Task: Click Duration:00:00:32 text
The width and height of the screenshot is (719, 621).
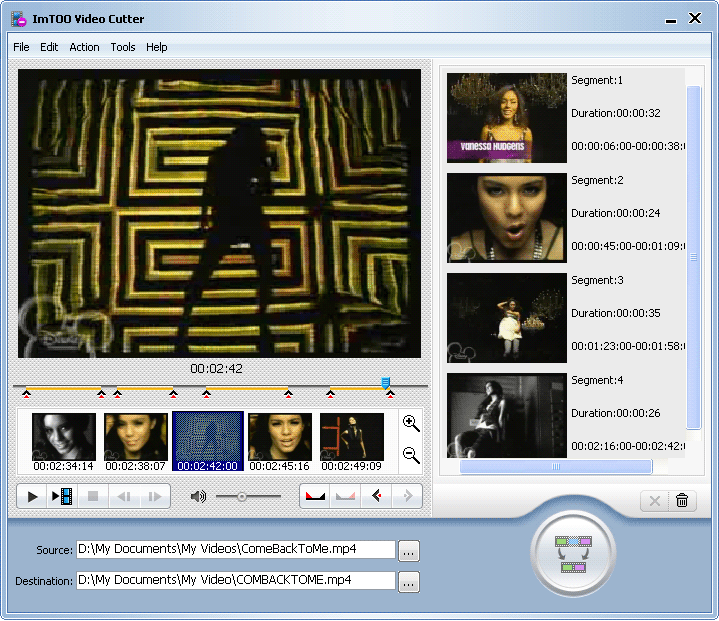Action: pos(615,113)
